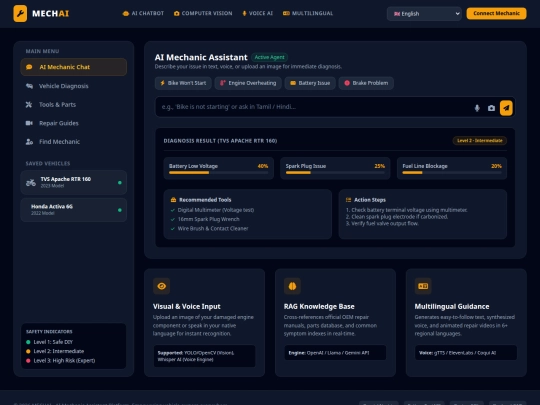This screenshot has width=540, height=405.
Task: Click the brain icon on RAG Knowledge Base card
Action: tap(292, 286)
